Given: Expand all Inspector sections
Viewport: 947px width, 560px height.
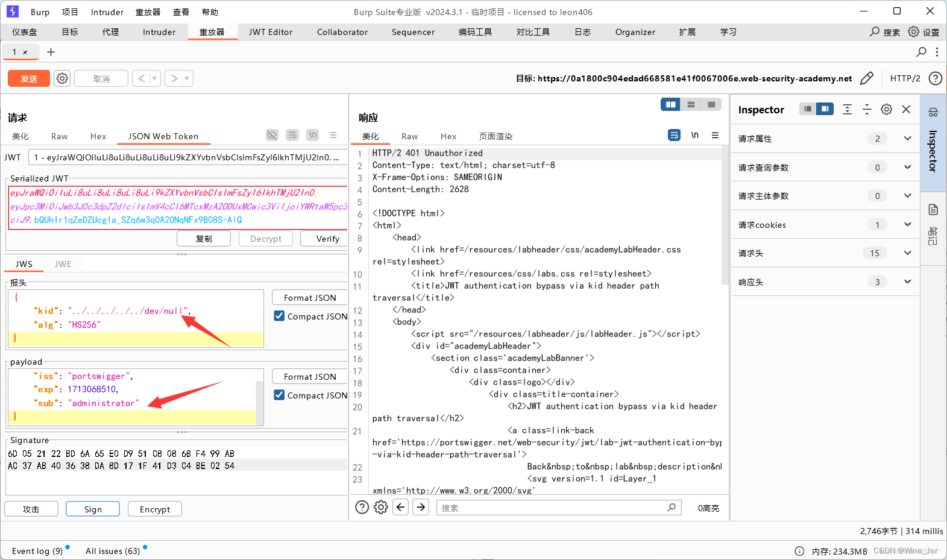Looking at the screenshot, I should click(x=847, y=109).
